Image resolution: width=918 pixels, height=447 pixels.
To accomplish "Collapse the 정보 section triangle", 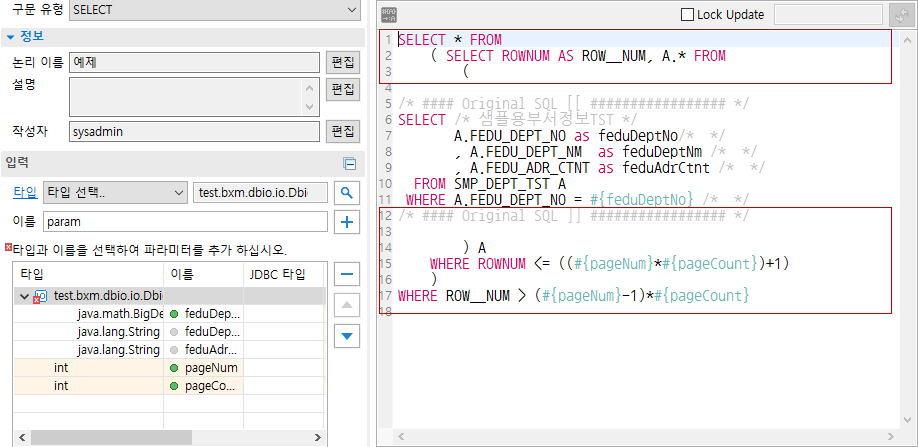I will pyautogui.click(x=10, y=38).
